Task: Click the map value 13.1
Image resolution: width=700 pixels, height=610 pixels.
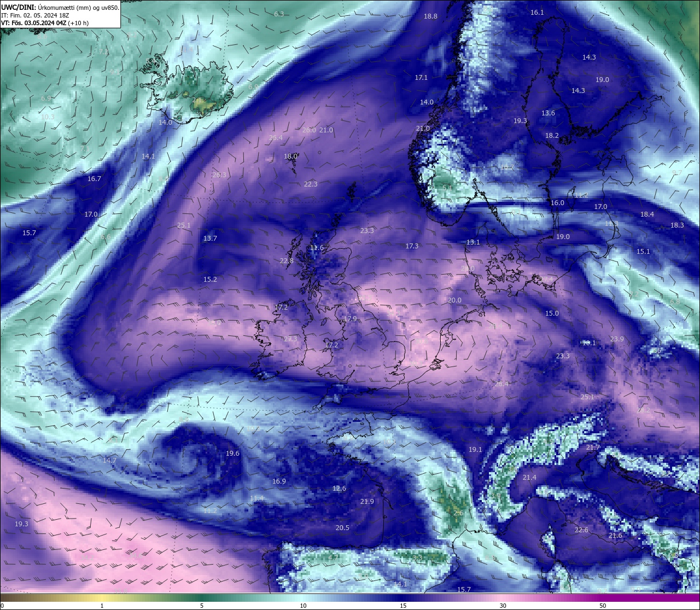Action: 473,242
